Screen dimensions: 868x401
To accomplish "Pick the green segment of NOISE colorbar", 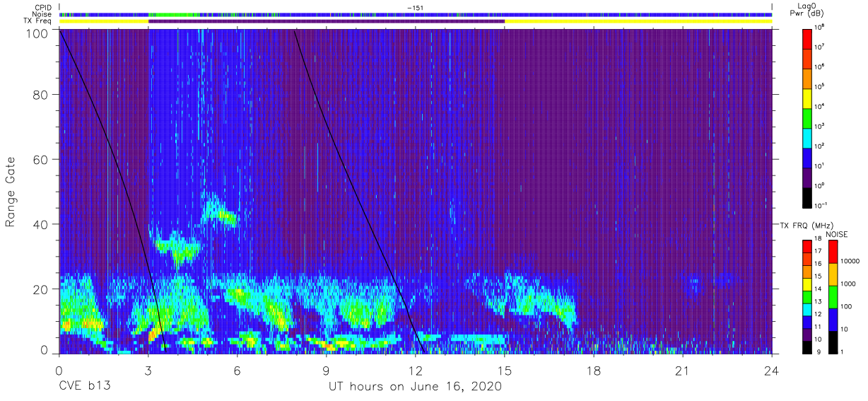I will (833, 297).
